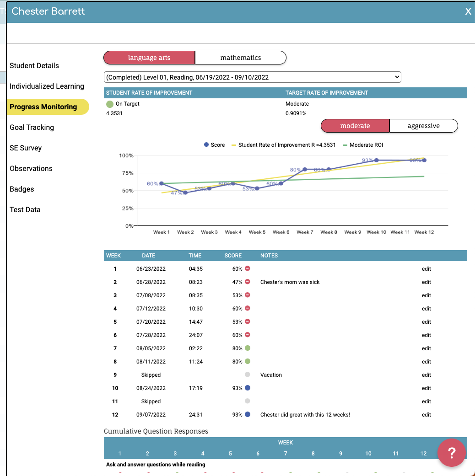Click edit on the Week 2 row

(x=426, y=282)
